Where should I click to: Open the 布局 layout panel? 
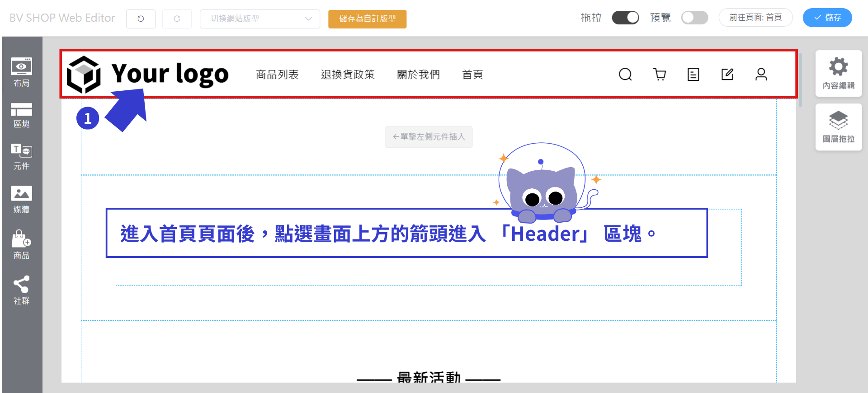coord(22,72)
